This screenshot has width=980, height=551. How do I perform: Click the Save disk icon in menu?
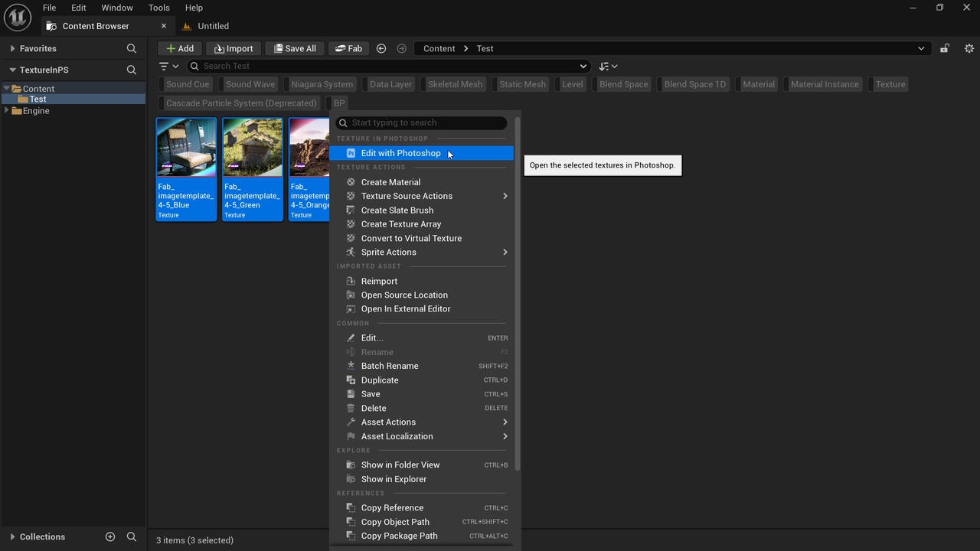[x=351, y=394]
